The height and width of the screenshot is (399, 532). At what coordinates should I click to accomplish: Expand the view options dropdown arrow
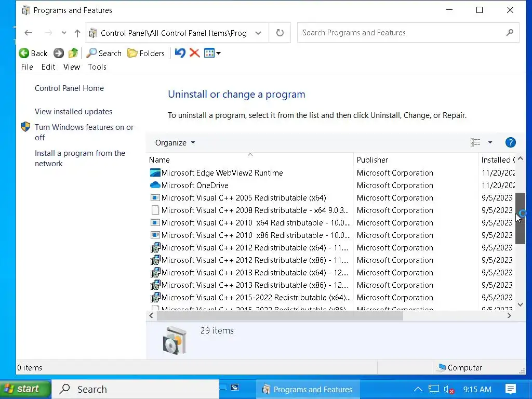point(490,142)
